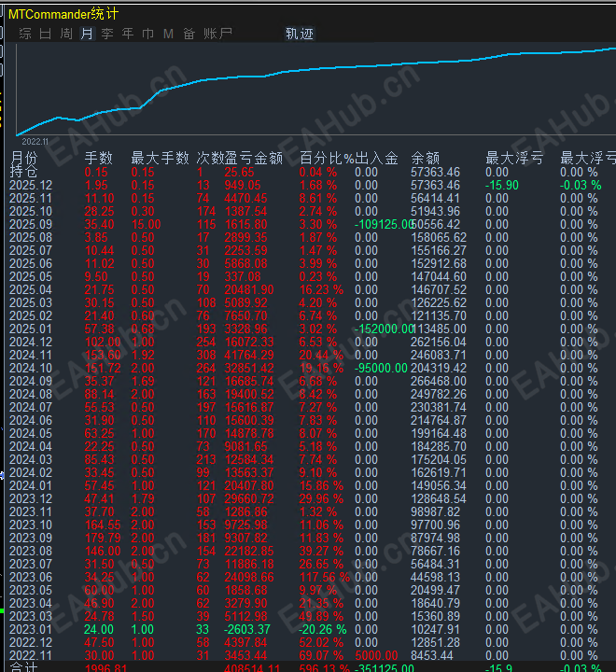Click the 2022.11 chart date label

coord(35,142)
